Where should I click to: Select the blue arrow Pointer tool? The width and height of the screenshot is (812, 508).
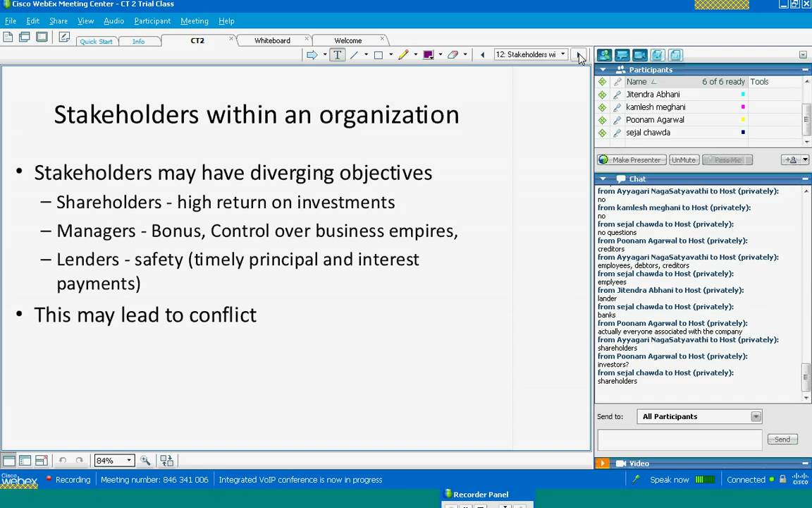[x=312, y=54]
